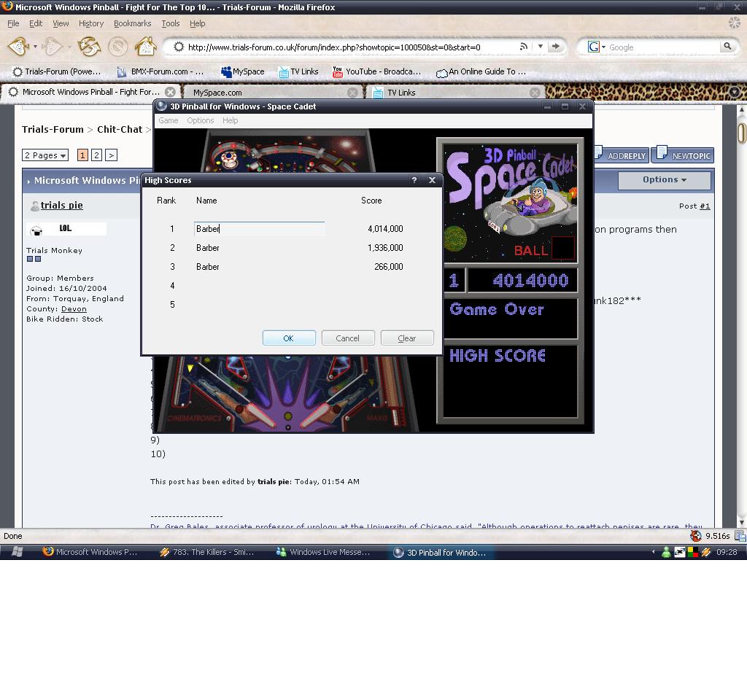This screenshot has width=747, height=700.
Task: Open the Firefox Bookmarks menu
Action: (x=133, y=23)
